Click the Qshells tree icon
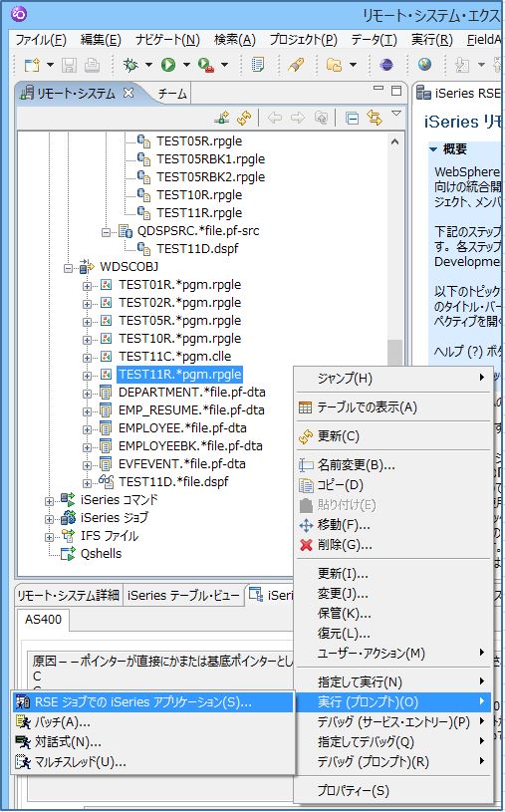 click(68, 554)
